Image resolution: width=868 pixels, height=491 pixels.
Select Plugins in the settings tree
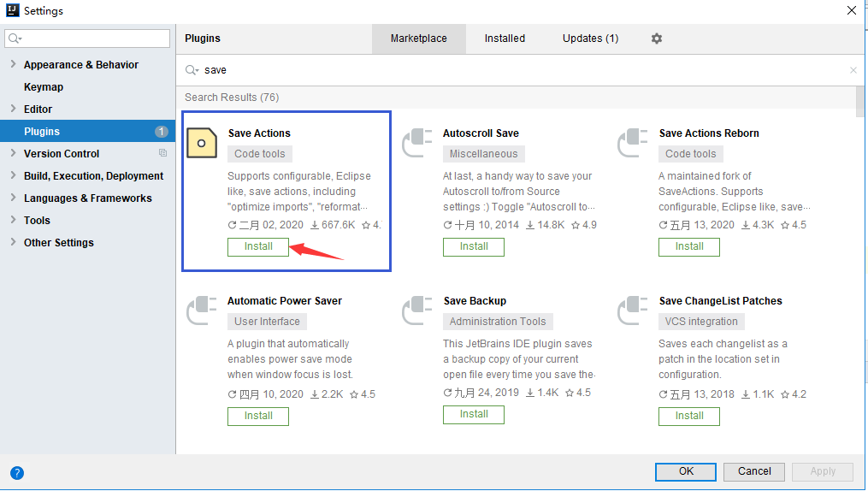click(87, 131)
